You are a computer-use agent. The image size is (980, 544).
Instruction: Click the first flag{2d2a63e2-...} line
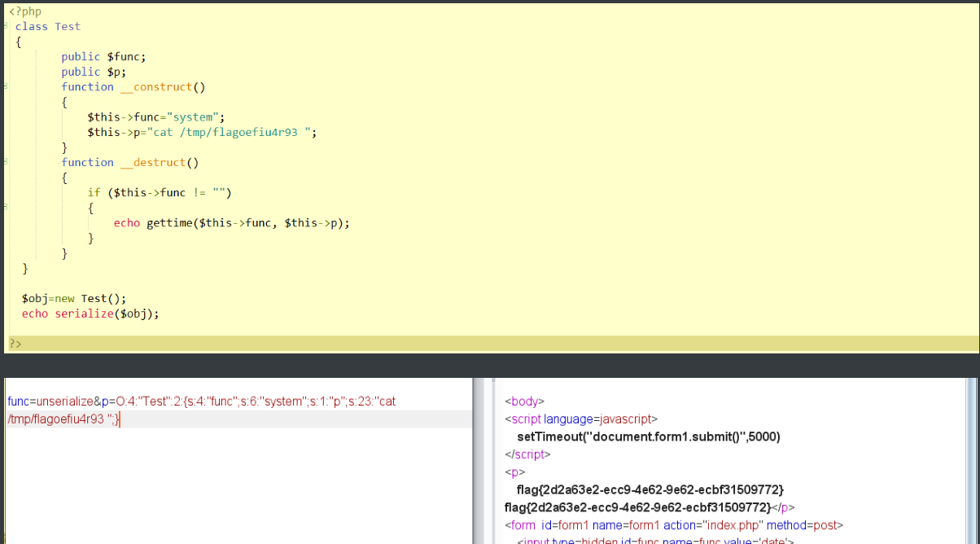650,489
